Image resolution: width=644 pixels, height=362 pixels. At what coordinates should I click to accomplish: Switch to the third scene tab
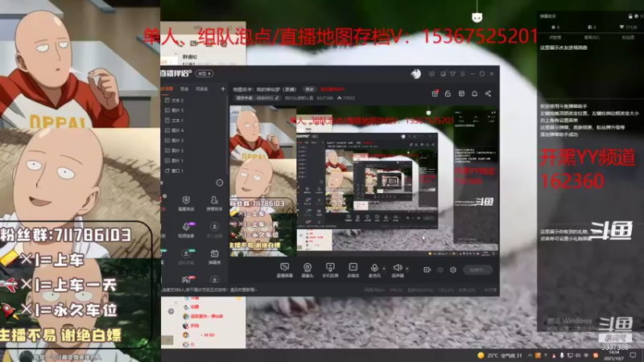202,88
